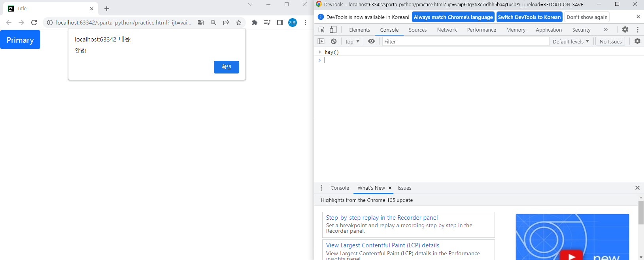
Task: Open the Sources panel
Action: point(418,30)
